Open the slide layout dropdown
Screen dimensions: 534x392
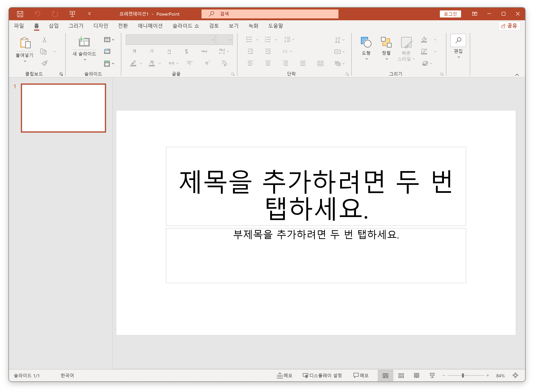point(109,40)
